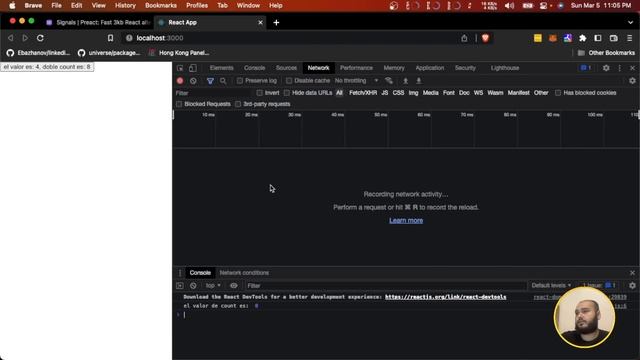Toggle the network filter funnel icon
This screenshot has width=640, height=360.
pos(210,81)
